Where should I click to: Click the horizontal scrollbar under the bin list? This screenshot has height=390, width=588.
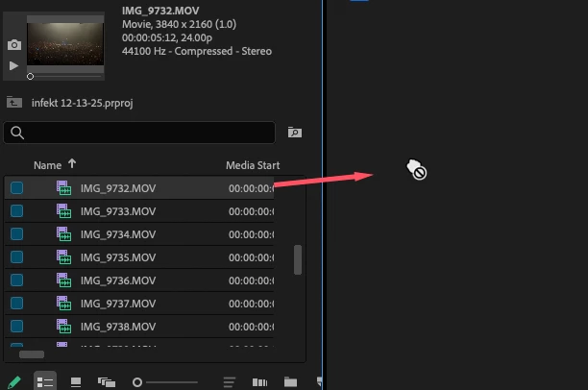32,354
